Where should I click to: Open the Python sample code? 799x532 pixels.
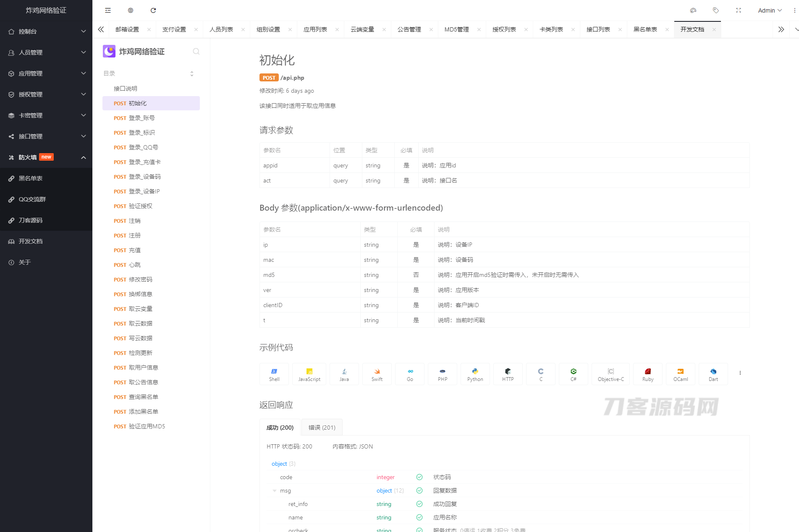[475, 374]
